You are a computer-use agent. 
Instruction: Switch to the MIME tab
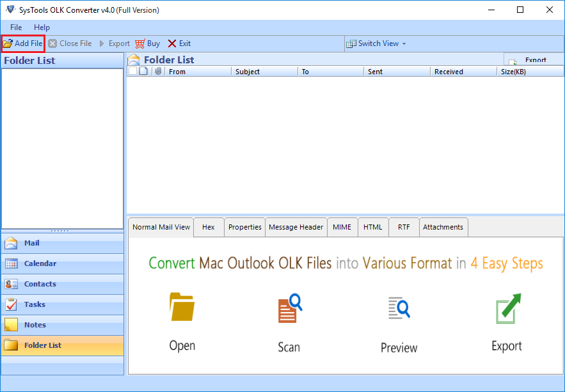tap(342, 227)
